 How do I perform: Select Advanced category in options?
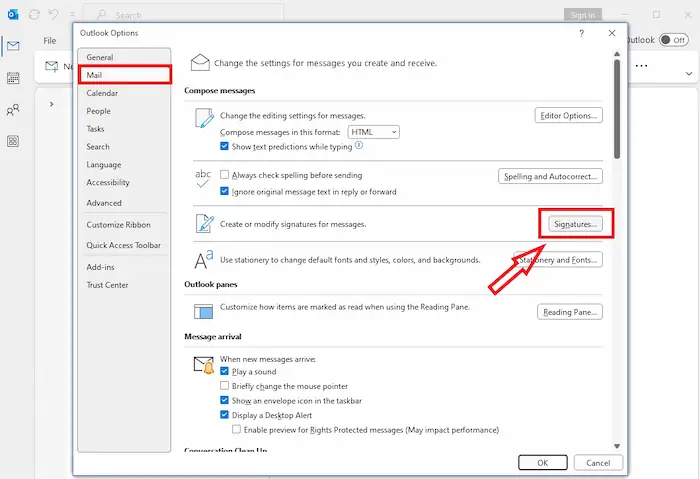[124, 203]
